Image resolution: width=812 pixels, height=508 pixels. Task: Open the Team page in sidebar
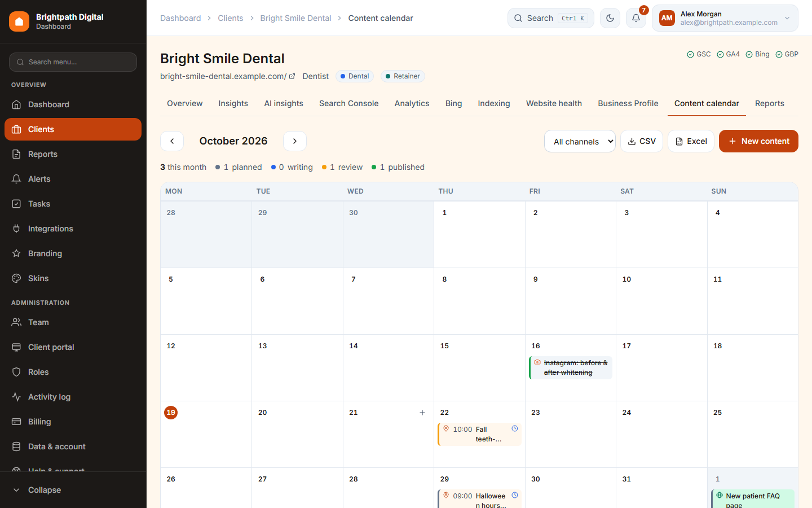pyautogui.click(x=73, y=322)
